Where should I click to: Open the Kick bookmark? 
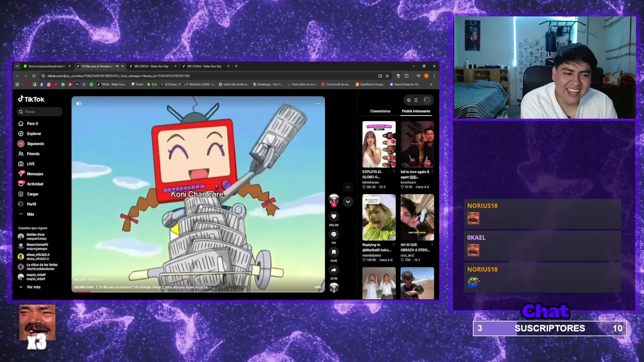tap(152, 84)
